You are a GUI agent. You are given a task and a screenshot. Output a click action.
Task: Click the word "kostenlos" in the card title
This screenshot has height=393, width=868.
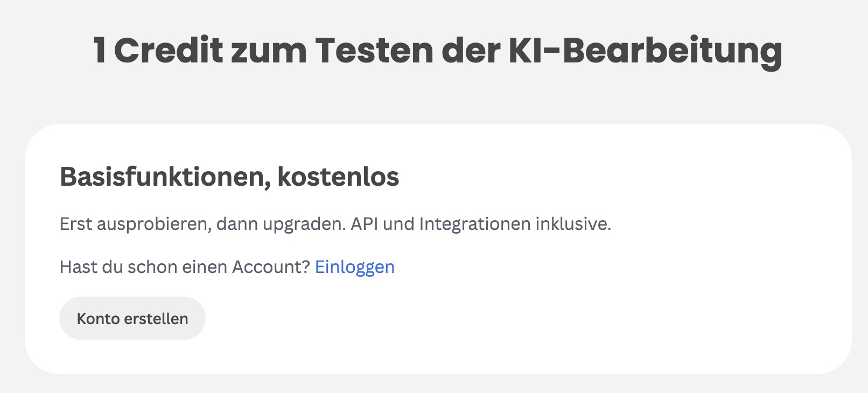click(338, 177)
